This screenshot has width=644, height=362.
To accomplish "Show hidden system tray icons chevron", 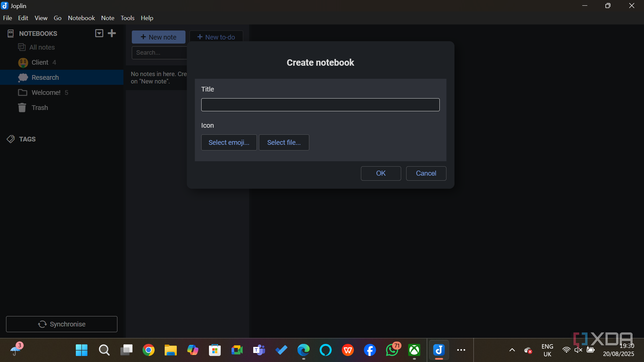I will click(x=512, y=350).
